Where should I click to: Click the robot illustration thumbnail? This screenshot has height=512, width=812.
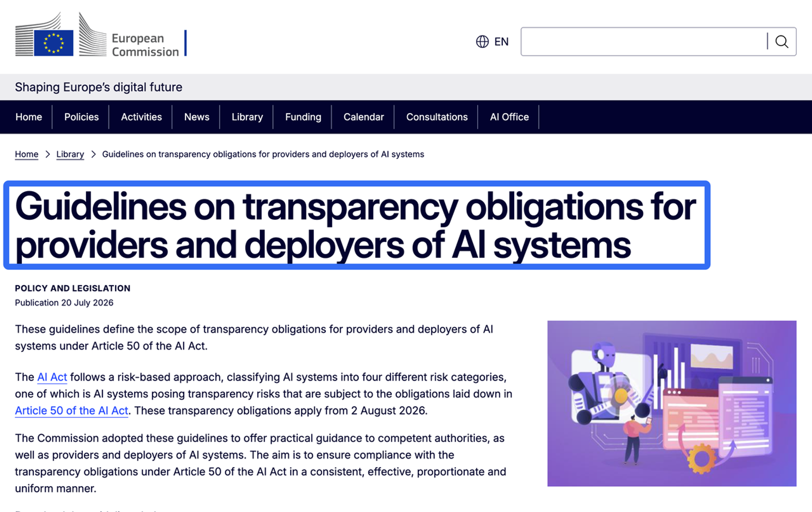pos(671,403)
